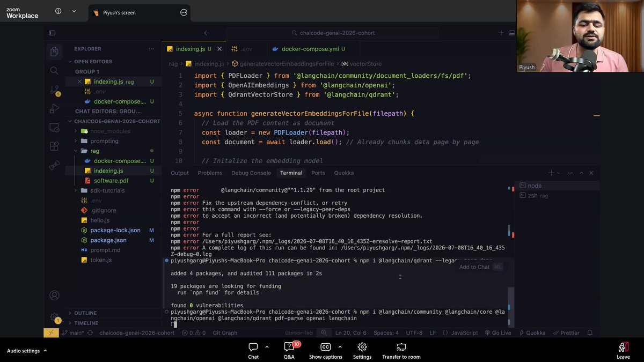Switch to the Problems panel tab

[x=210, y=173]
